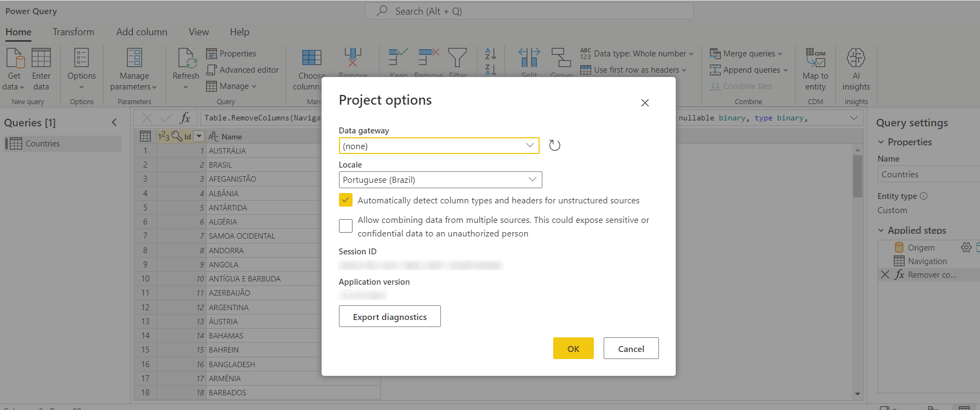Viewport: 980px width, 410px height.
Task: Select the Countries query
Action: (x=63, y=144)
